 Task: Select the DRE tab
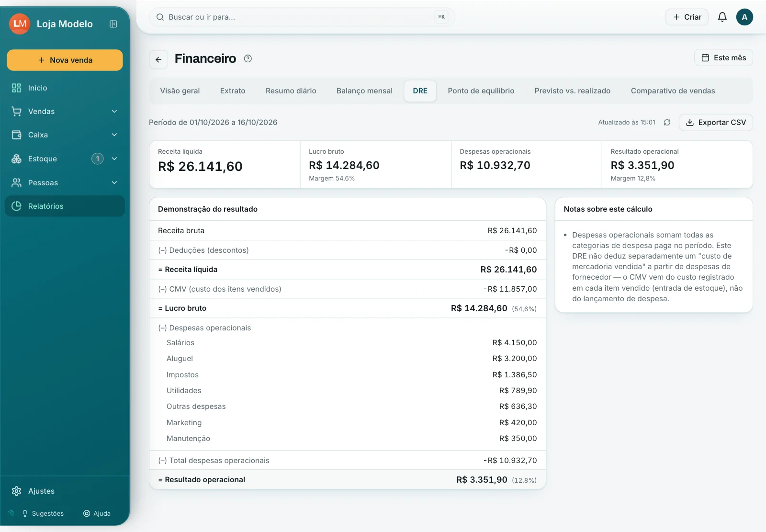(x=420, y=91)
